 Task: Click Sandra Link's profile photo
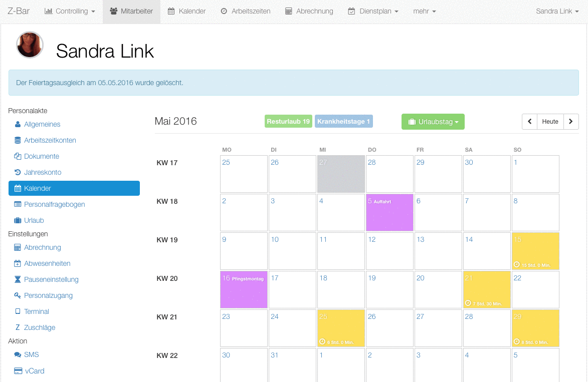(30, 45)
